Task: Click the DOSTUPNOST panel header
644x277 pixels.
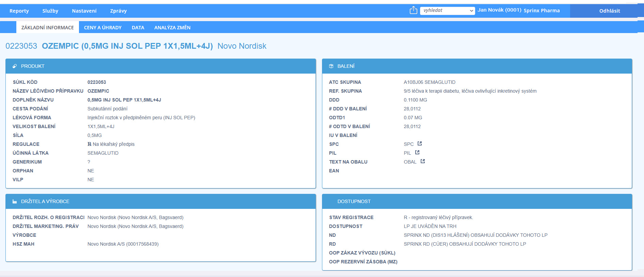Action: [477, 201]
